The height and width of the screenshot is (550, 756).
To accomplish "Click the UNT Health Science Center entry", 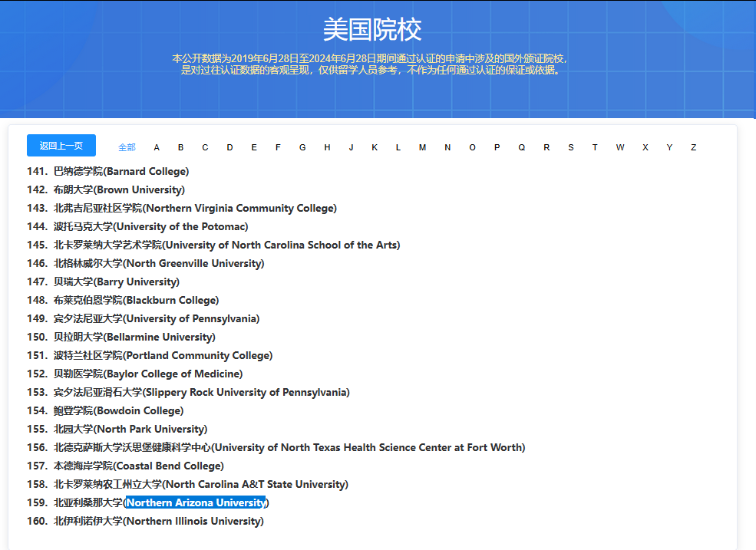I will (x=276, y=447).
